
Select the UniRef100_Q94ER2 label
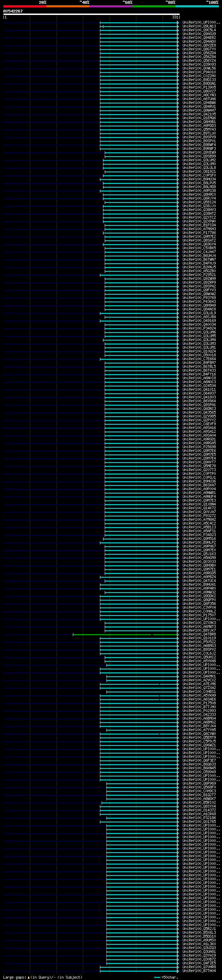[199, 38]
